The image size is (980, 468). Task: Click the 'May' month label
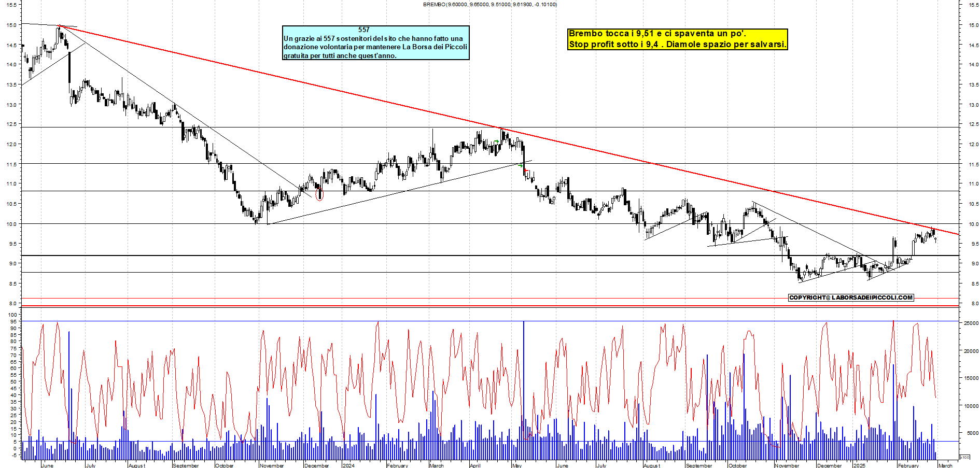pos(517,465)
